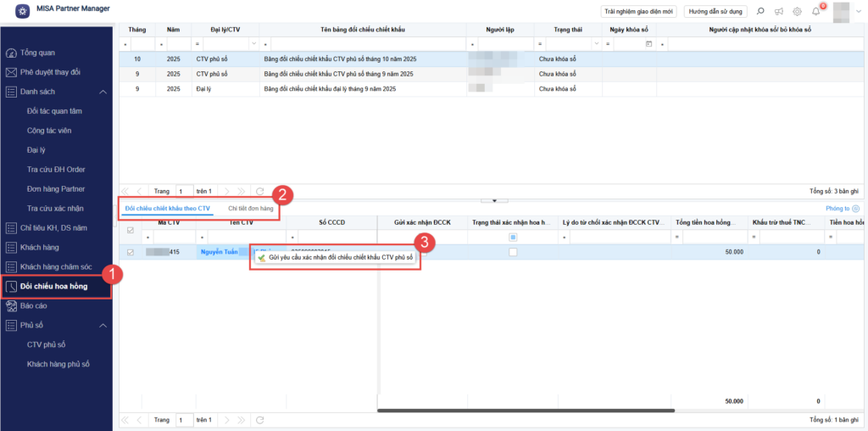Toggle select-all checkbox in CTV grid header
The width and height of the screenshot is (868, 431).
coord(131,231)
